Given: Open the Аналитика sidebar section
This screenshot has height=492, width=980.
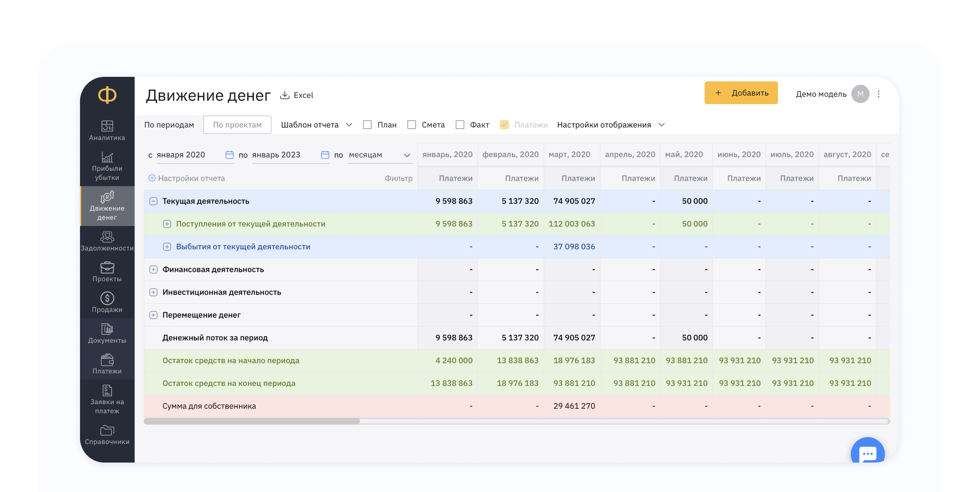Looking at the screenshot, I should click(x=107, y=131).
